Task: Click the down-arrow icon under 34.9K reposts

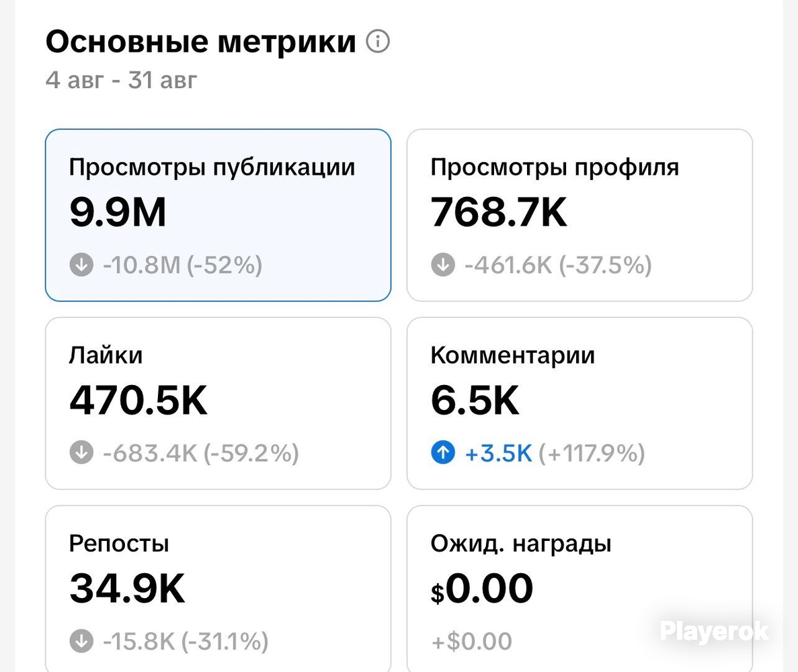Action: coord(81,641)
